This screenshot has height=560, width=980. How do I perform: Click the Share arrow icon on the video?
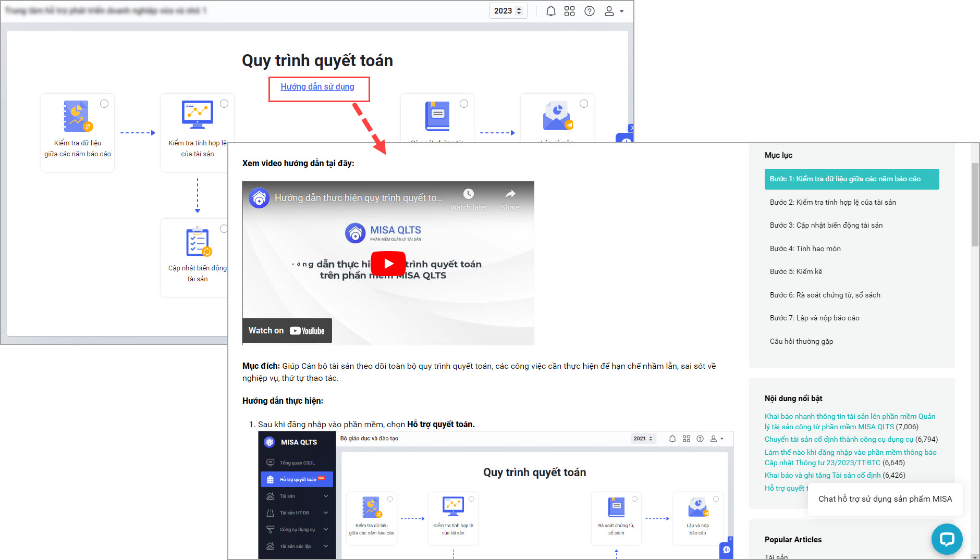tap(510, 194)
